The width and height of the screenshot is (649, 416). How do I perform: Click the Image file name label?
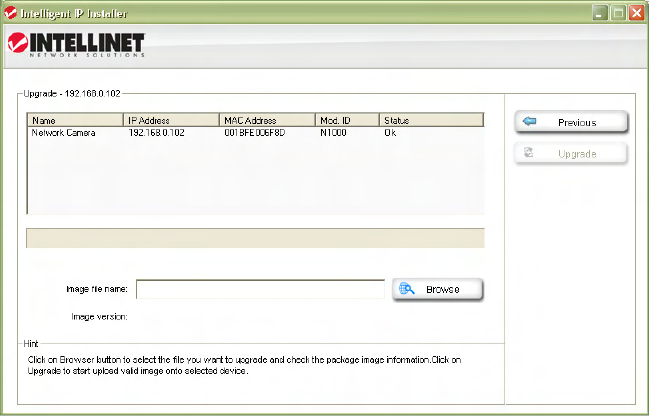pos(97,289)
